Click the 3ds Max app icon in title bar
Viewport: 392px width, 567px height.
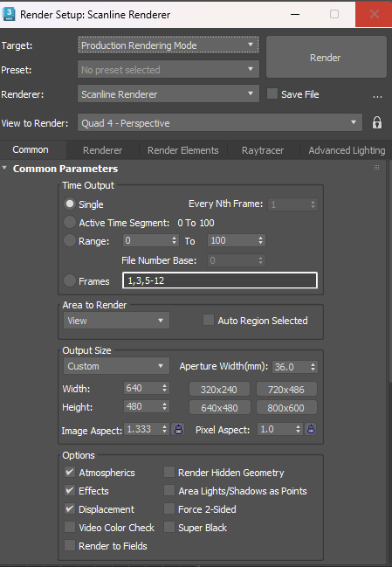[x=9, y=14]
